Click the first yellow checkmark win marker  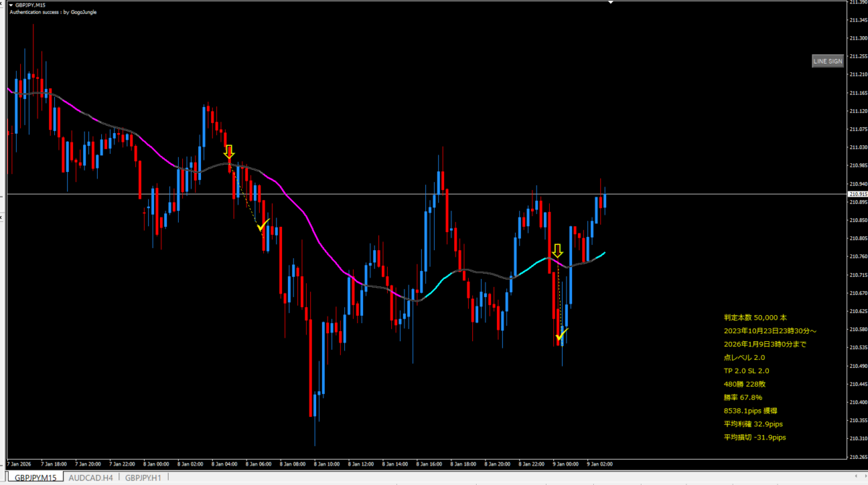[x=263, y=225]
